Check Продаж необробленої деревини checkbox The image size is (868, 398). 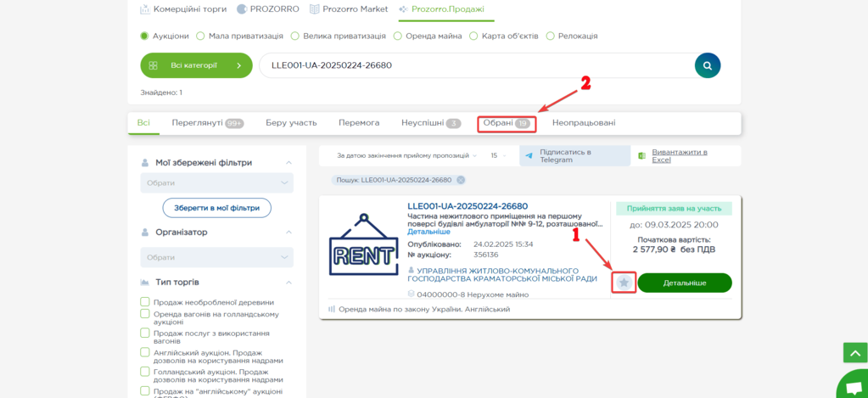(145, 302)
